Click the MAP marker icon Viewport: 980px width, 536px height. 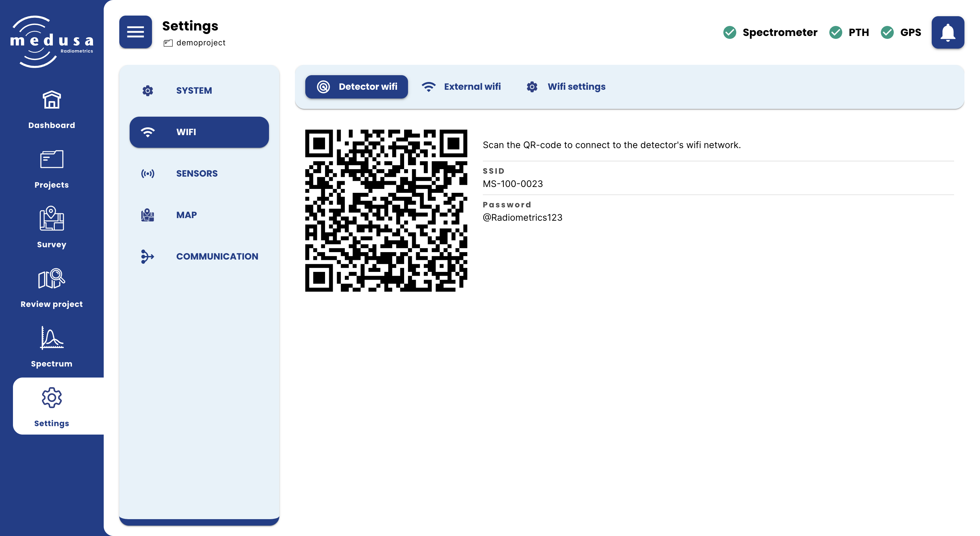147,215
